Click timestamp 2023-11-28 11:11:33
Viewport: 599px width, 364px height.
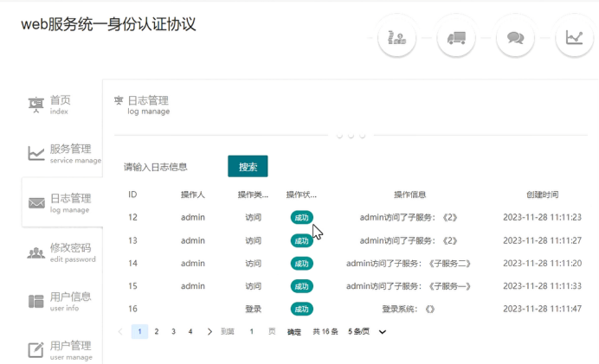pyautogui.click(x=543, y=286)
